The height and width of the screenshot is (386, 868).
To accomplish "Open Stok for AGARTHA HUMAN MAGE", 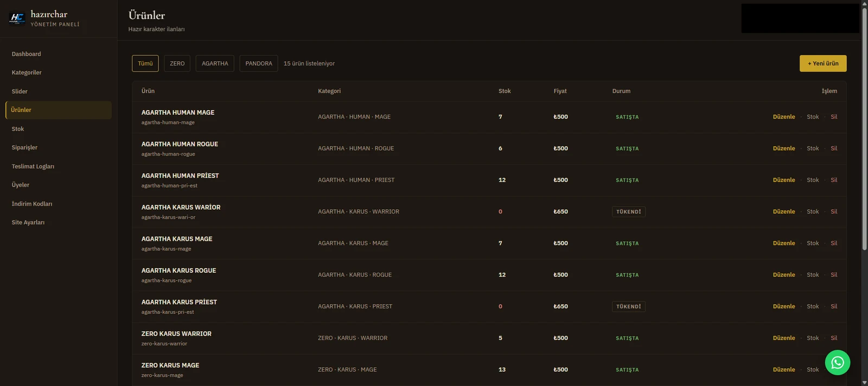I will point(813,117).
